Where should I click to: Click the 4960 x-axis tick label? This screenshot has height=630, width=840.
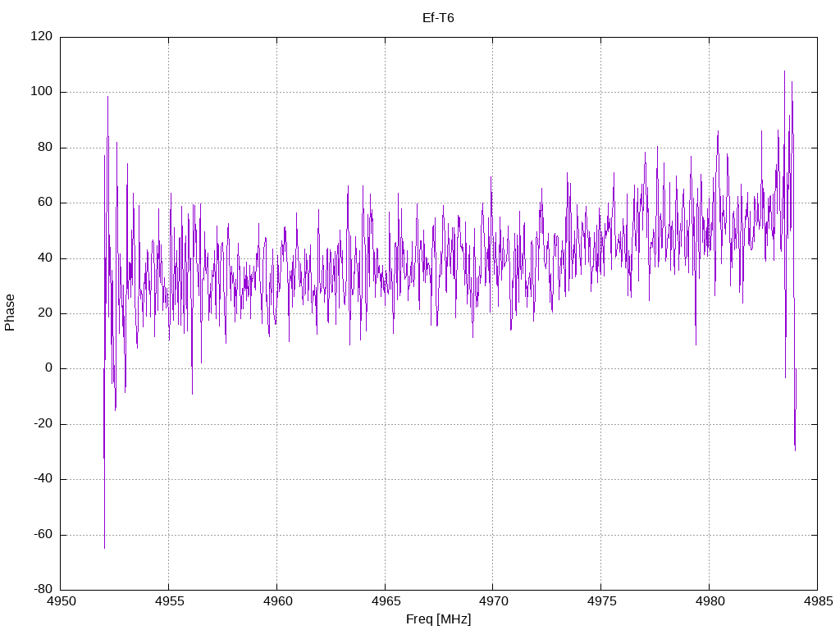pos(277,601)
